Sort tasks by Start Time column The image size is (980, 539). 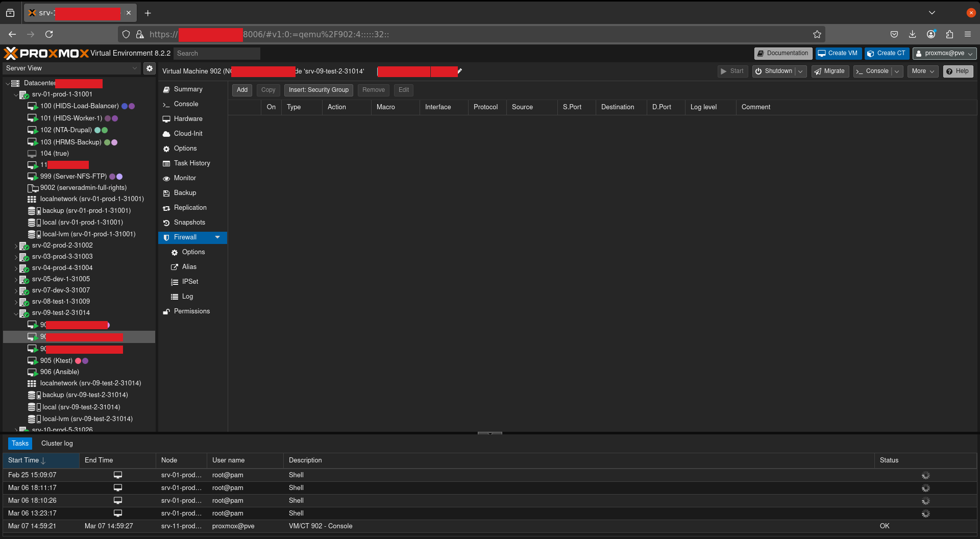pos(41,460)
